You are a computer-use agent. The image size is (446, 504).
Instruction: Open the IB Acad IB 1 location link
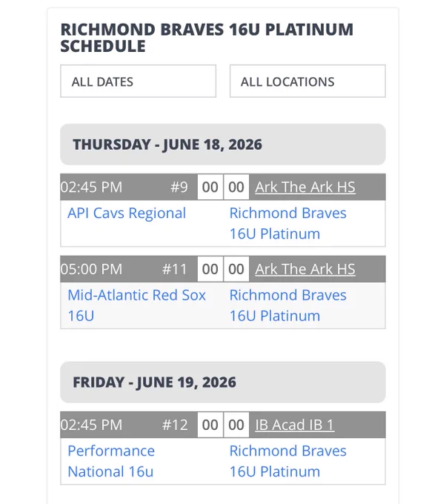pyautogui.click(x=295, y=425)
